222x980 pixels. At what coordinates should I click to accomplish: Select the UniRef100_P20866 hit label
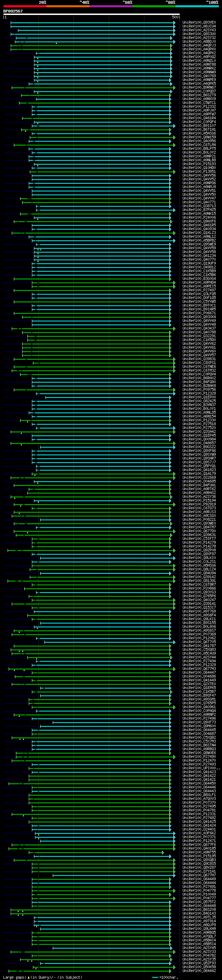[x=199, y=588]
